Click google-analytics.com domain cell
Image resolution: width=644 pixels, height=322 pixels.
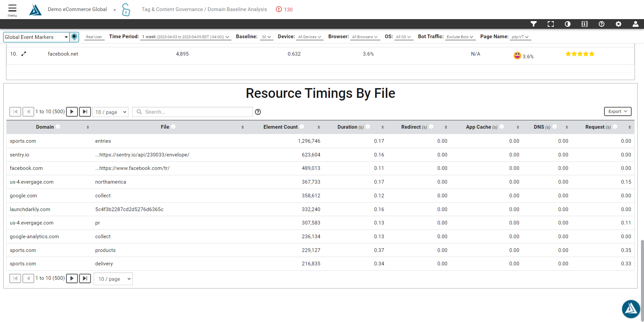coord(34,237)
